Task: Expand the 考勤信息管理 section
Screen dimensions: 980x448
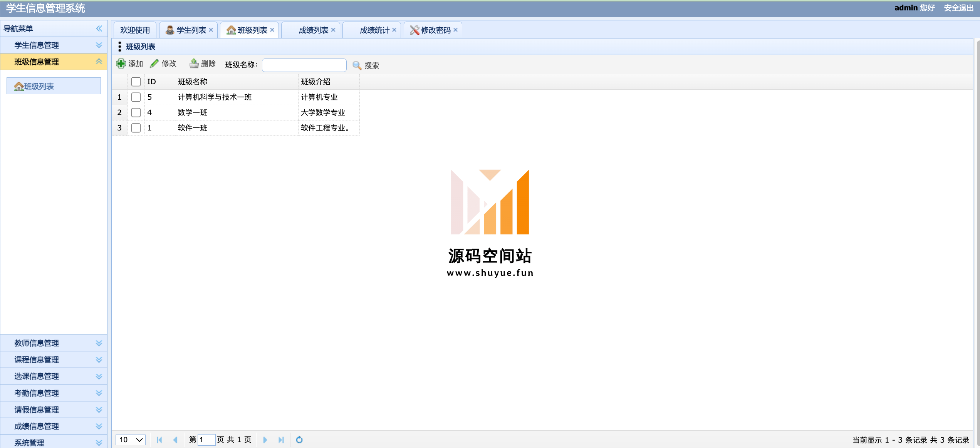Action: click(99, 393)
